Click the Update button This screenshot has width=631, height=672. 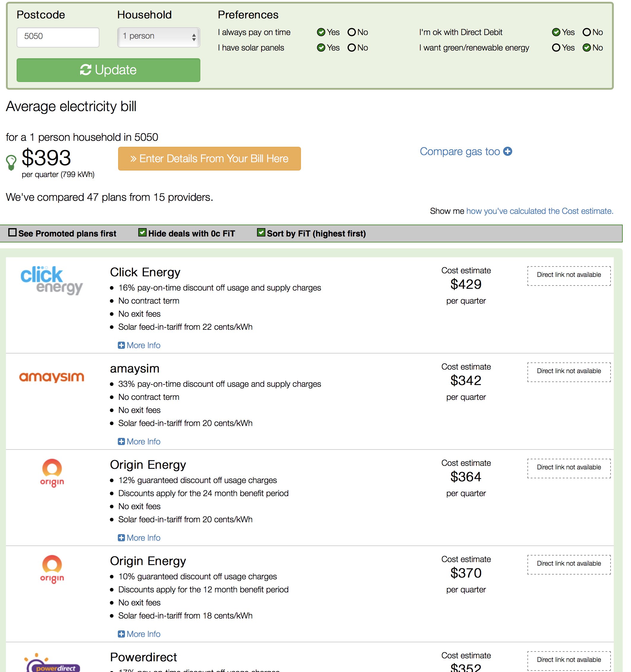point(109,69)
